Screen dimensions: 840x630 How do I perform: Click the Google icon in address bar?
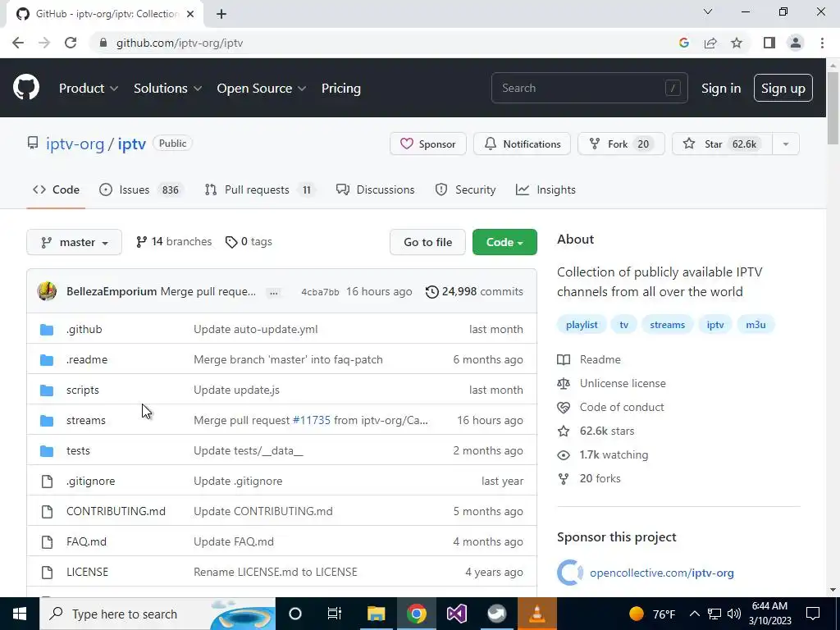coord(683,43)
